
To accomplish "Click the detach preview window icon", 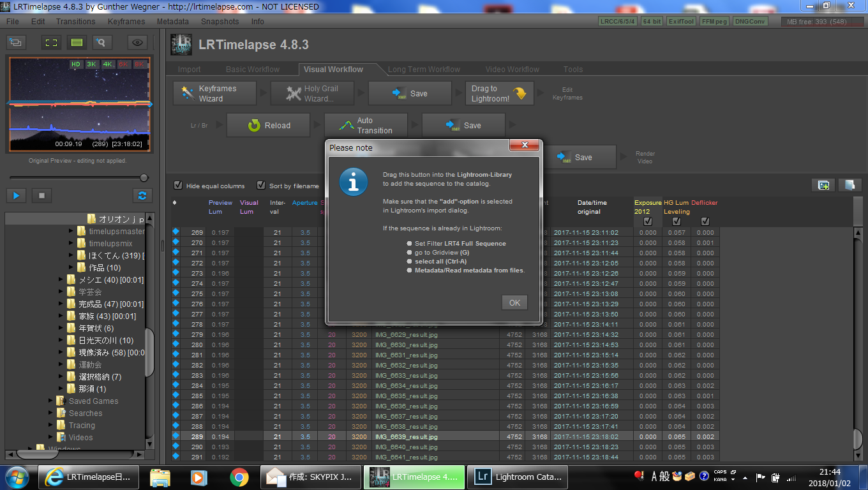I will click(16, 43).
